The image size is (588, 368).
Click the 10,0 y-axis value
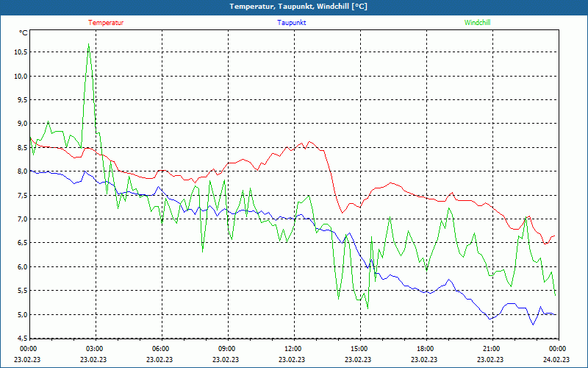click(21, 77)
